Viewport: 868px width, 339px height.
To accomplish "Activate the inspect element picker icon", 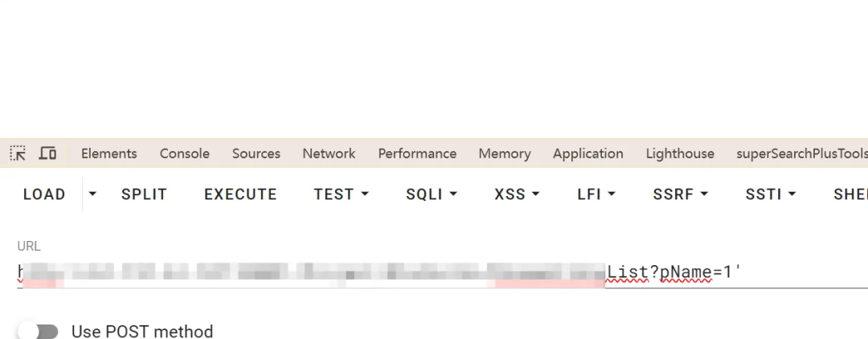I will (x=18, y=153).
